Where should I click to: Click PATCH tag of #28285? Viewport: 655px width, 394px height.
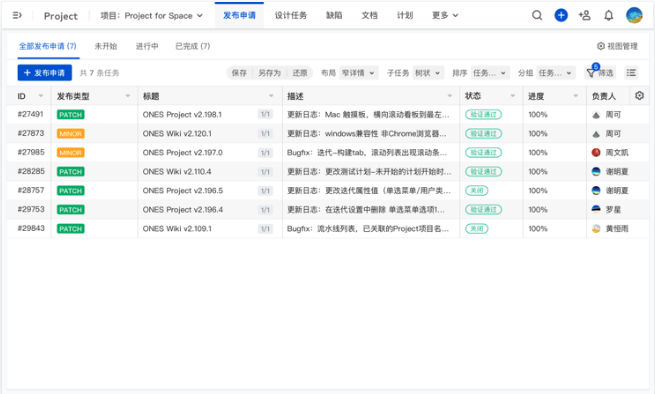[x=71, y=172]
